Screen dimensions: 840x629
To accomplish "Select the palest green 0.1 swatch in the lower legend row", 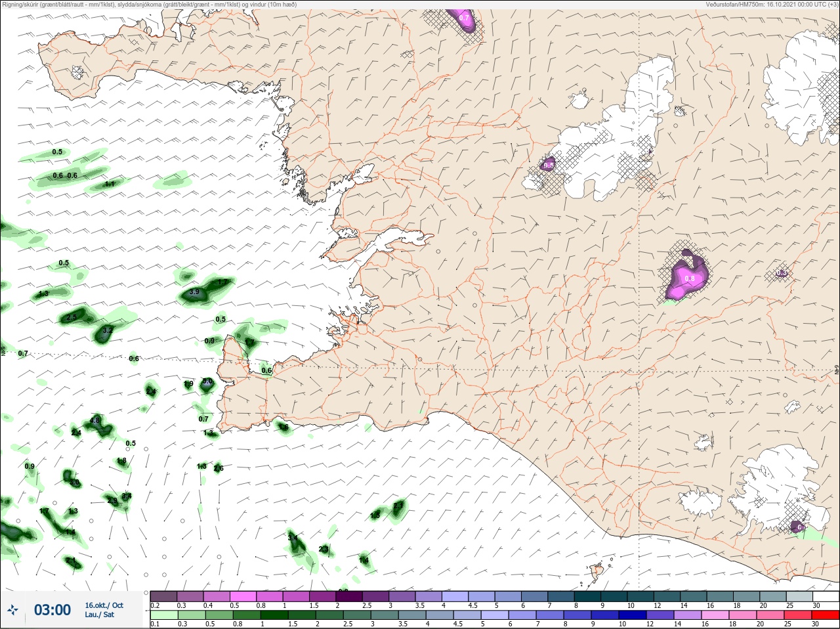I will click(x=163, y=615).
